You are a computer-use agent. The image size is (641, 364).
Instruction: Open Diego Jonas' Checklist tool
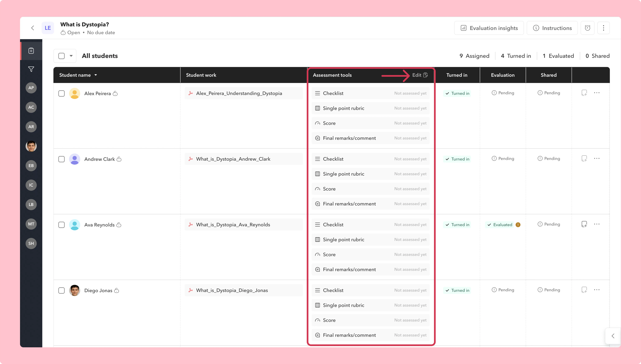click(x=371, y=290)
